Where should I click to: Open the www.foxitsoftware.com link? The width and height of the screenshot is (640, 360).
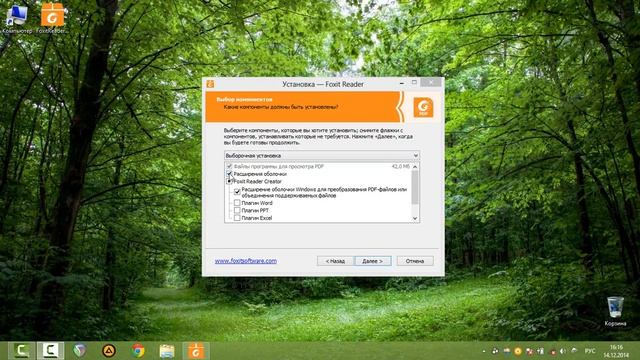coord(246,261)
